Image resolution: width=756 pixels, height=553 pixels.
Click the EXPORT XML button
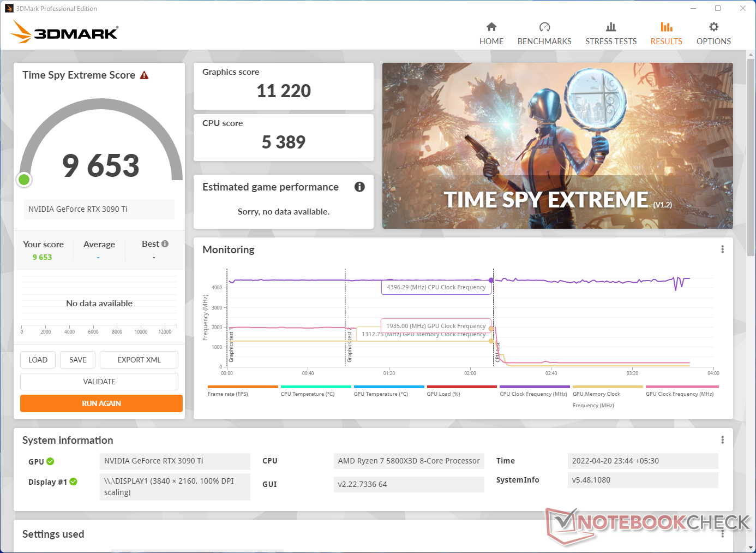click(139, 360)
